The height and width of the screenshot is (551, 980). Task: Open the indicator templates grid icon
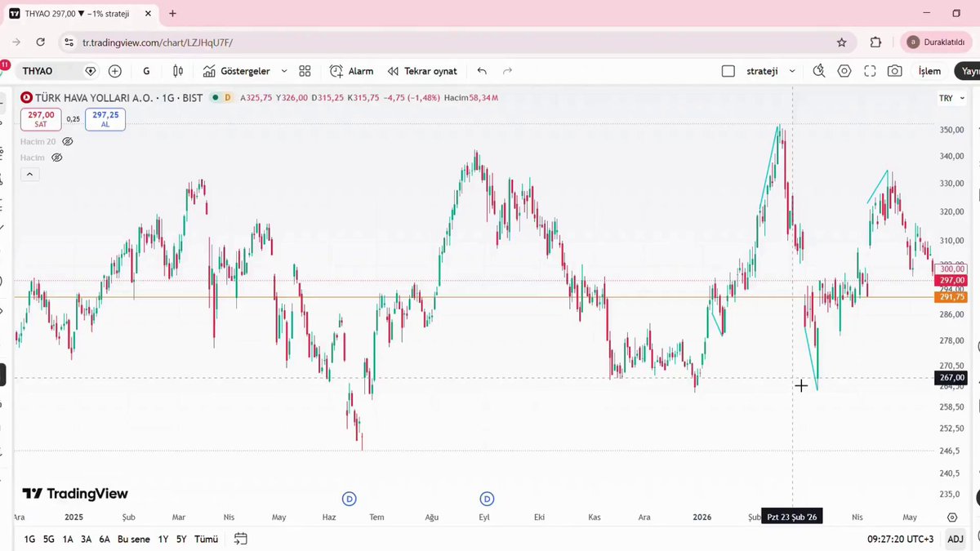[x=305, y=71]
